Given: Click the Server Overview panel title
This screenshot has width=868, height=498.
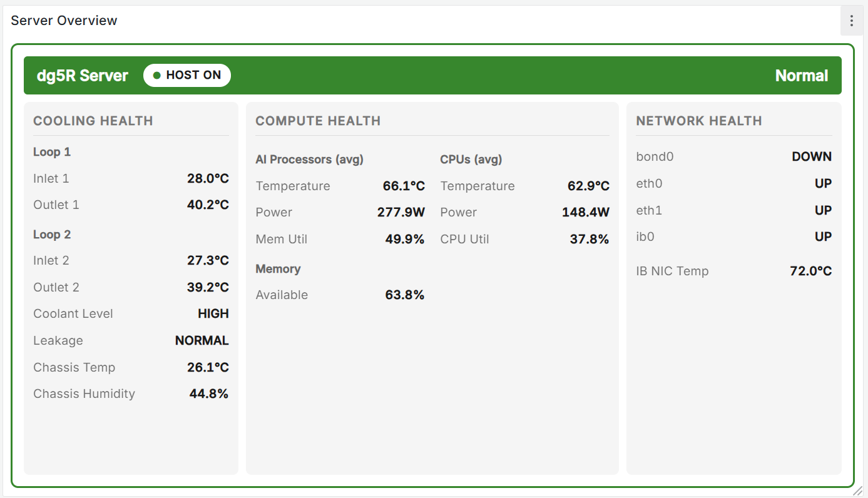Looking at the screenshot, I should coord(64,21).
